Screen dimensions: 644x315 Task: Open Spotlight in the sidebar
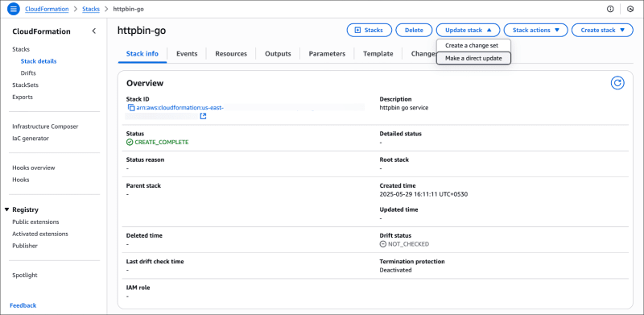click(x=25, y=275)
